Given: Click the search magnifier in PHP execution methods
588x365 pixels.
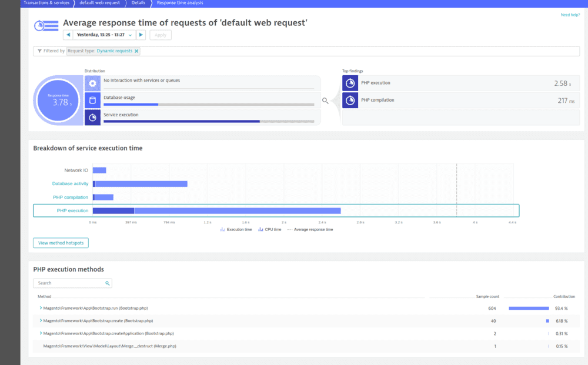Looking at the screenshot, I should [x=107, y=283].
